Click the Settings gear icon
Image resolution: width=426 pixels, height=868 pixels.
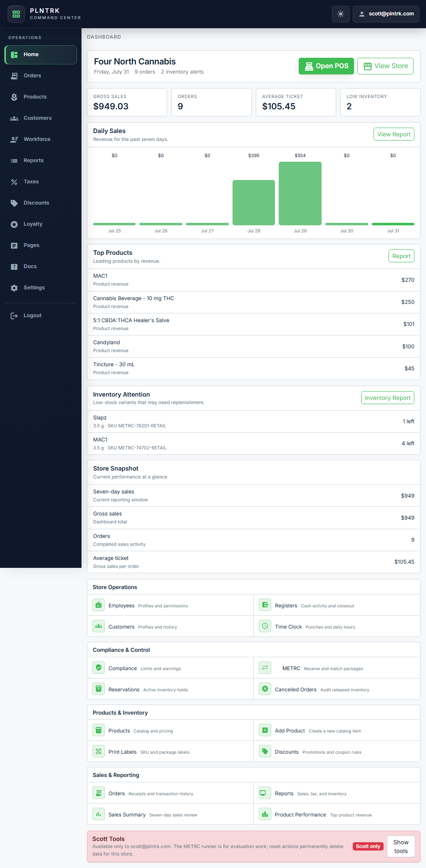pyautogui.click(x=14, y=288)
